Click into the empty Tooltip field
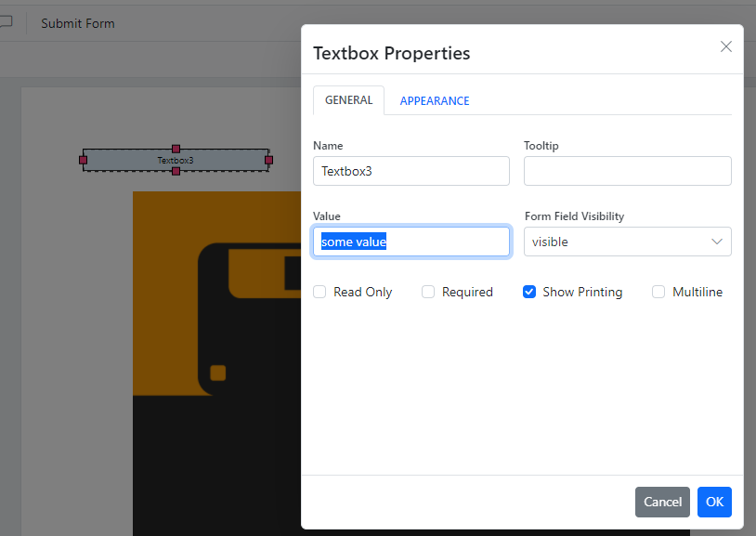This screenshot has width=756, height=536. [627, 171]
